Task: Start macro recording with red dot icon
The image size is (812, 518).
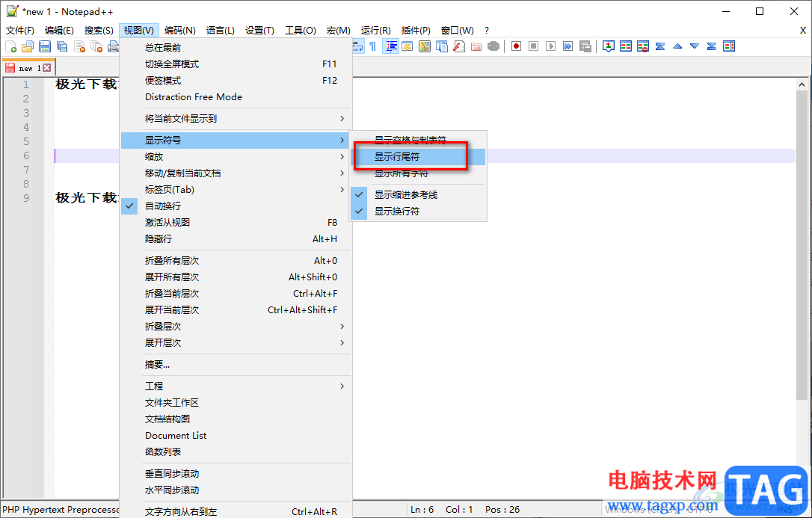Action: click(517, 46)
